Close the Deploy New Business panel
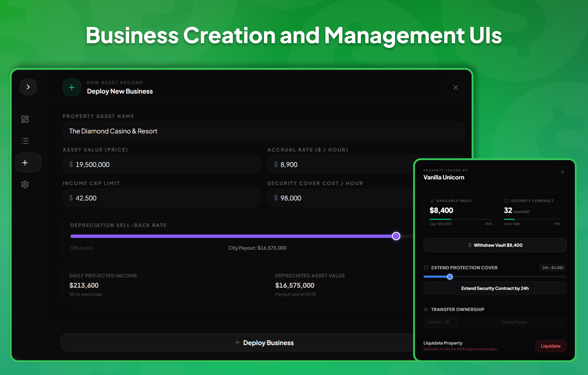588x375 pixels. (455, 88)
